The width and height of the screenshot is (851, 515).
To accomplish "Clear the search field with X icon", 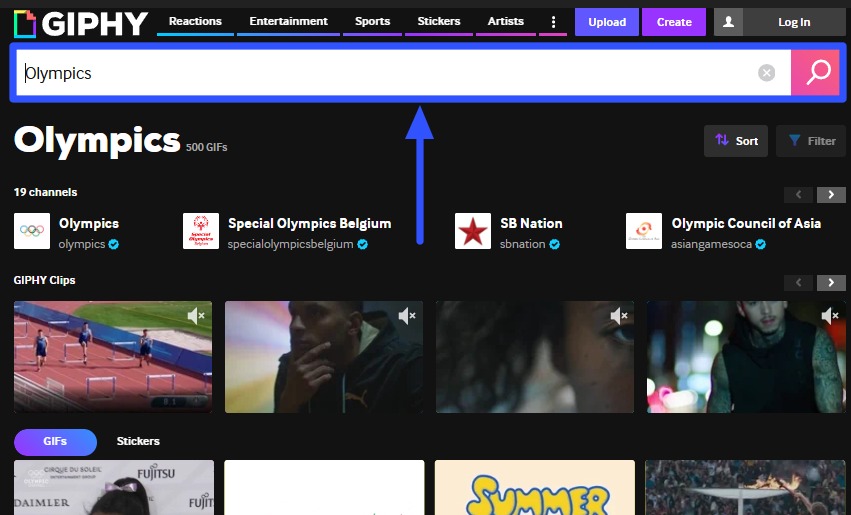I will click(766, 72).
